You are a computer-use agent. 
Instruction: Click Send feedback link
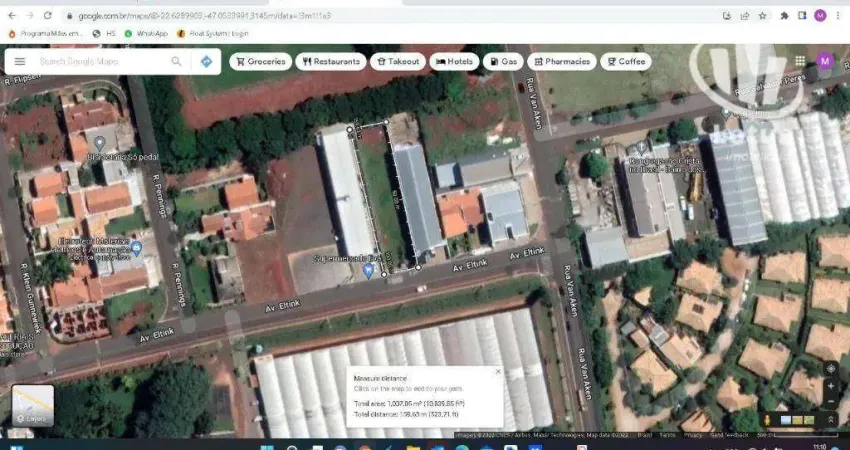tap(732, 435)
